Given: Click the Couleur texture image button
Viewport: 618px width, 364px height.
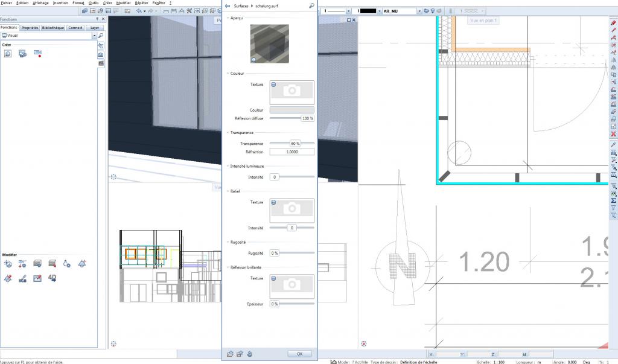Looking at the screenshot, I should coord(292,92).
